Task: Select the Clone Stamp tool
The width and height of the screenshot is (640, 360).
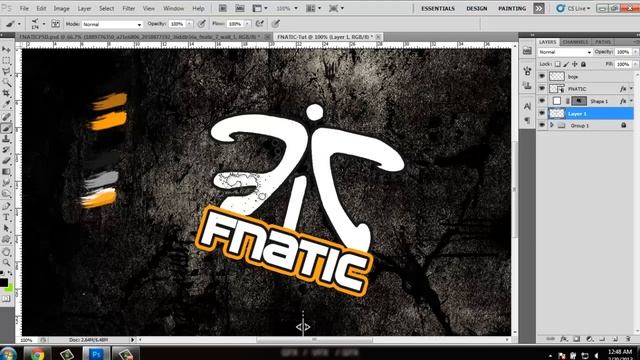Action: tap(6, 139)
